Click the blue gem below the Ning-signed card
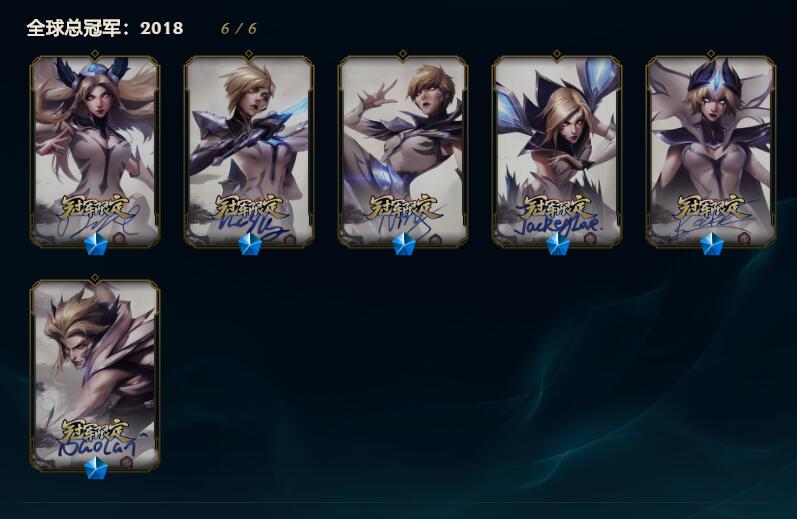 [x=404, y=245]
